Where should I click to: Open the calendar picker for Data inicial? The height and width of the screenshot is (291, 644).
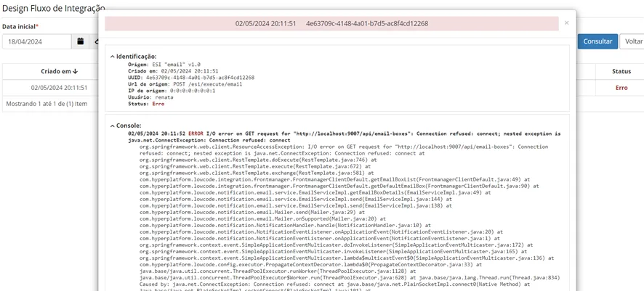tap(81, 41)
